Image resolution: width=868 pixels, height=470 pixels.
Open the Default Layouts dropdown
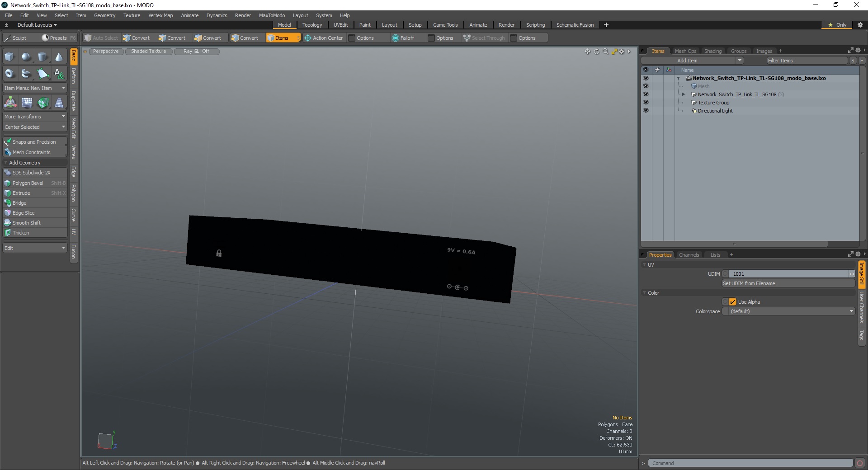tap(37, 25)
